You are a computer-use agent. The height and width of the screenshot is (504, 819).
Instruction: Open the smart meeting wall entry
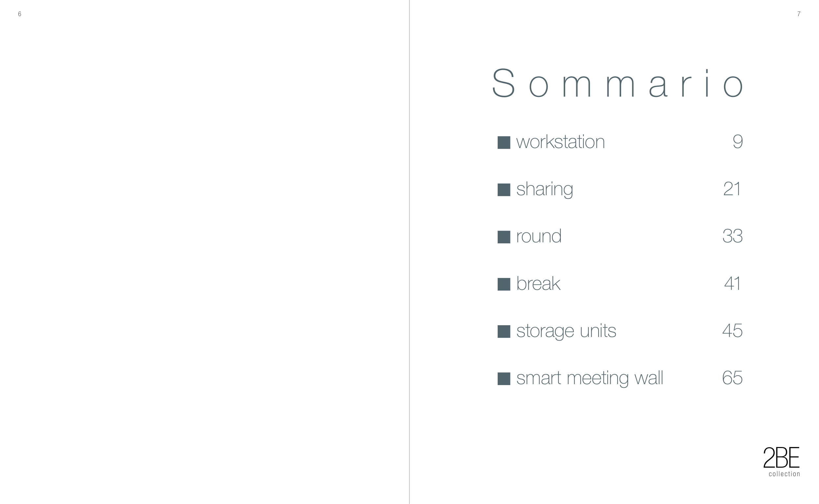point(590,378)
